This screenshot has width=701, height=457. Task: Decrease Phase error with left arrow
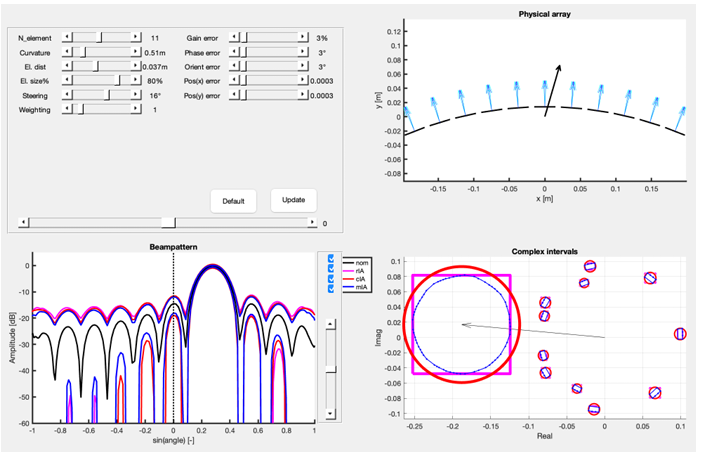(233, 52)
